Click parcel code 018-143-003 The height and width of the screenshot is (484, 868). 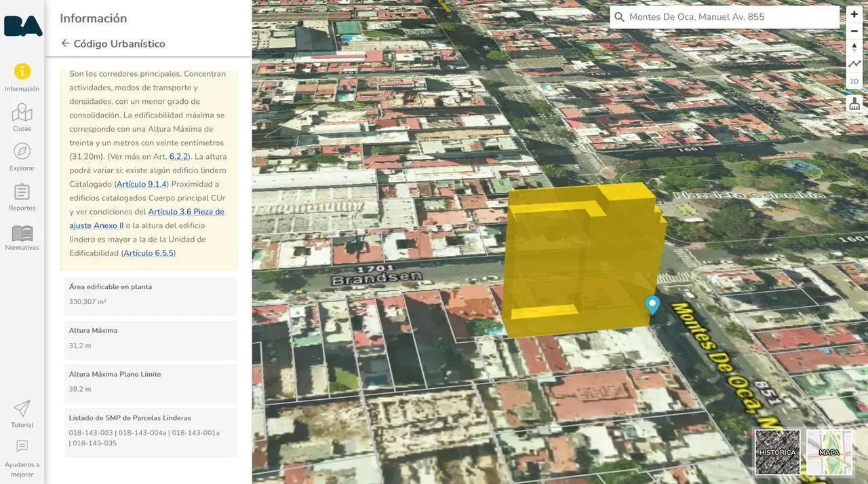91,433
